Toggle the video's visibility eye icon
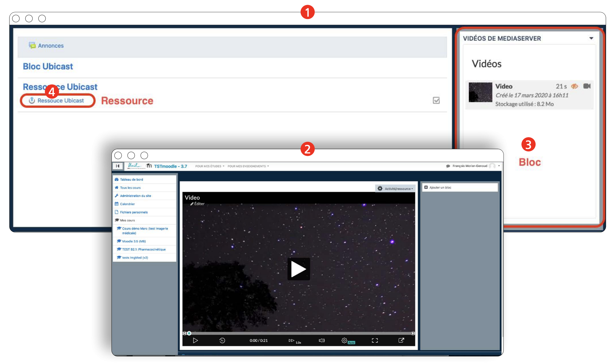Viewport: 615px width, 364px height. (574, 86)
